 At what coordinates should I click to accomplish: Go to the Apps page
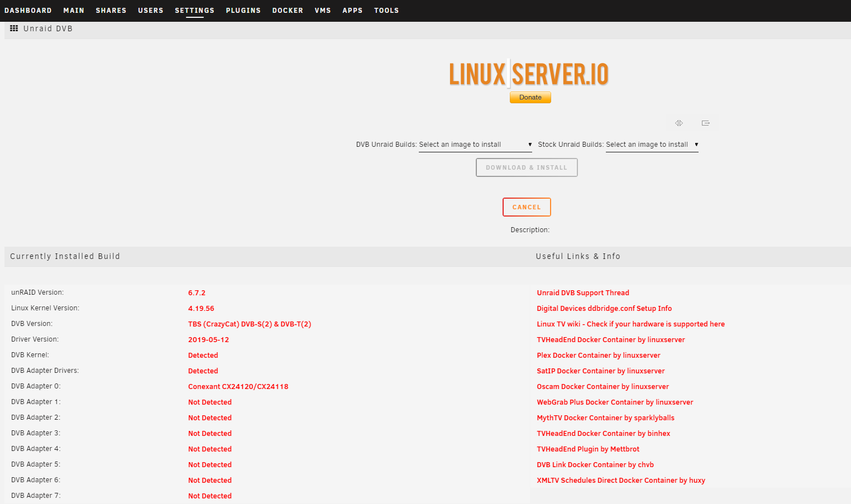pyautogui.click(x=352, y=11)
